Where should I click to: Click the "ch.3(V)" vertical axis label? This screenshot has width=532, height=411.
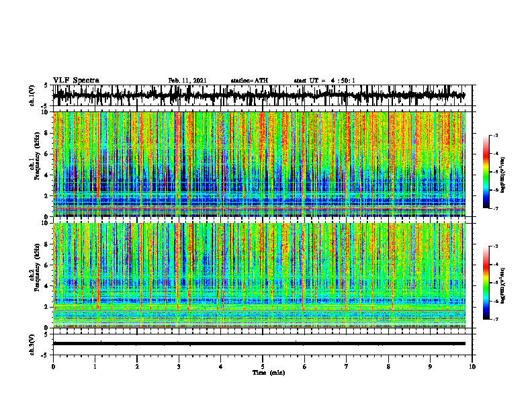click(33, 345)
